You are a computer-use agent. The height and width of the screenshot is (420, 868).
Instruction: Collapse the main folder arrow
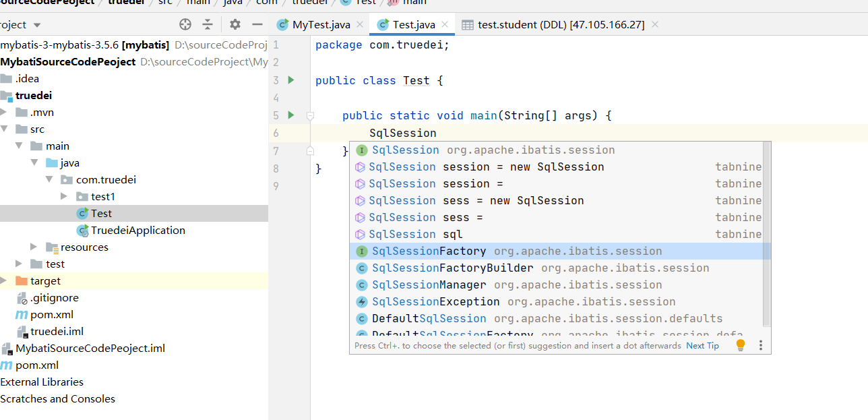(19, 146)
